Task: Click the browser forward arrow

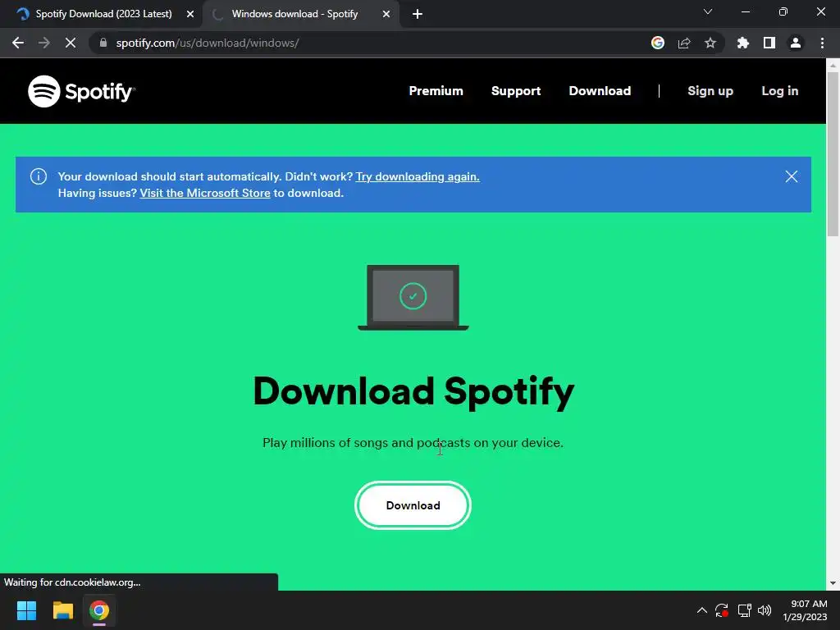Action: 44,43
